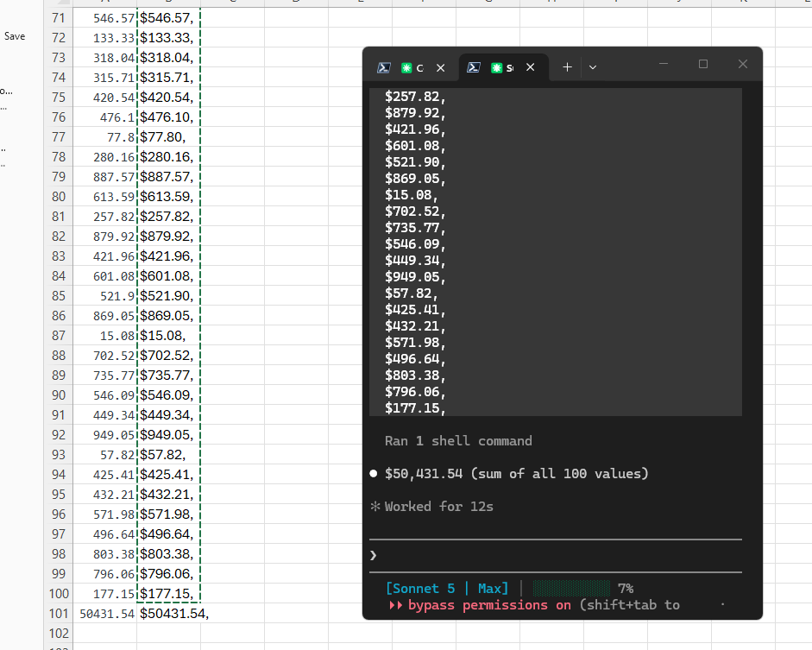Click the Sonnet 5 model label
This screenshot has width=812, height=650.
pos(424,589)
